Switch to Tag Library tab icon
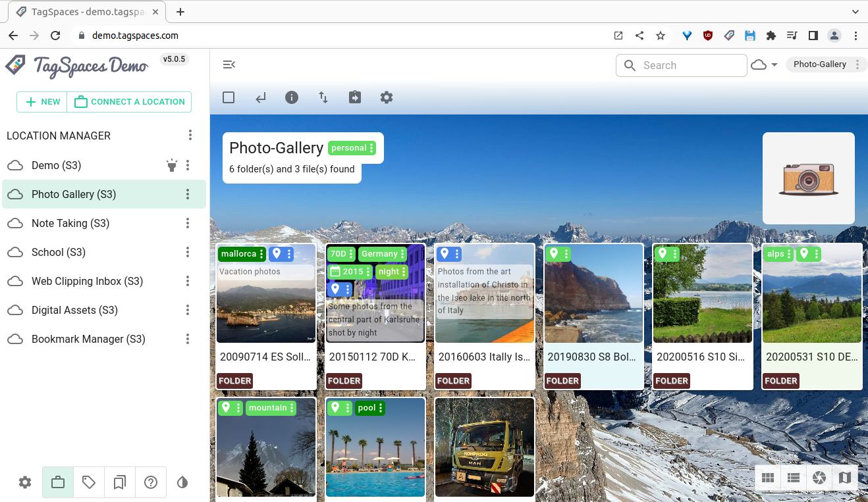This screenshot has height=502, width=868. pos(89,482)
